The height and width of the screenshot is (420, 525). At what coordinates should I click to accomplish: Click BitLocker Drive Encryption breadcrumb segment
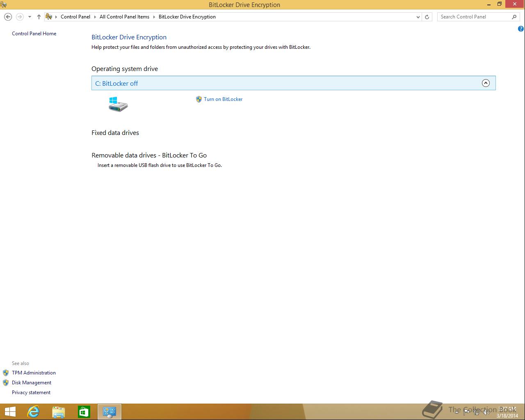[187, 17]
